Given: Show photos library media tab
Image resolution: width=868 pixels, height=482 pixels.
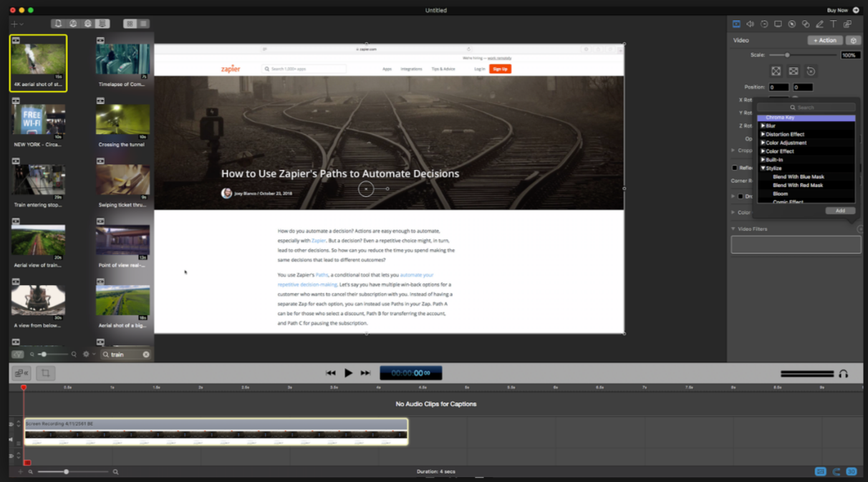Looking at the screenshot, I should [88, 24].
